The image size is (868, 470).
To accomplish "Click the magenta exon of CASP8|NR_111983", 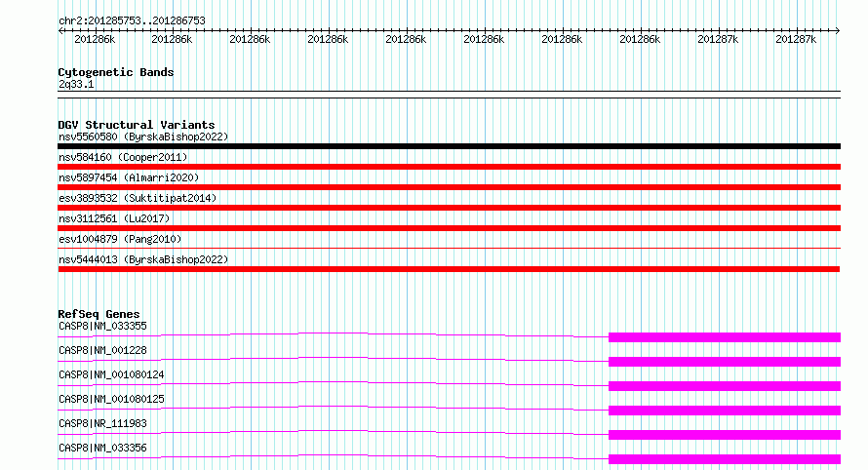I will click(x=725, y=435).
